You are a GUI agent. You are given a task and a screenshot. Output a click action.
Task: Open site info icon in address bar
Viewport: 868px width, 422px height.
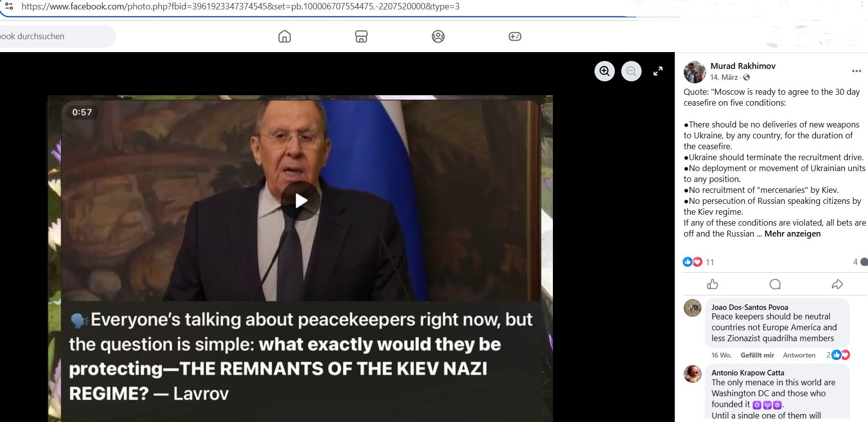click(9, 6)
